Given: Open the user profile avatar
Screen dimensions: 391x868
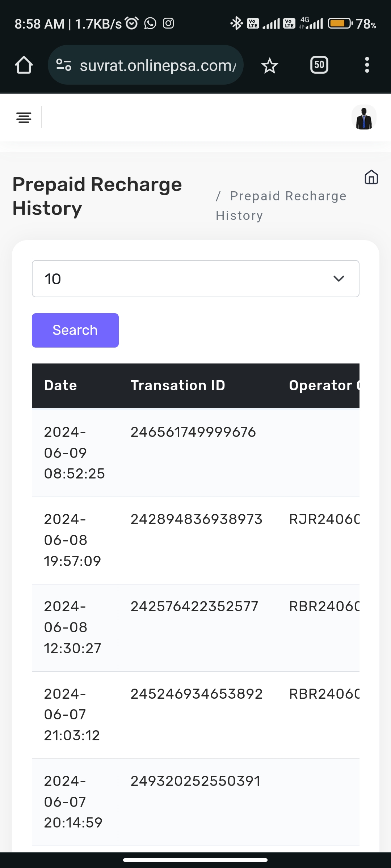Looking at the screenshot, I should (364, 117).
